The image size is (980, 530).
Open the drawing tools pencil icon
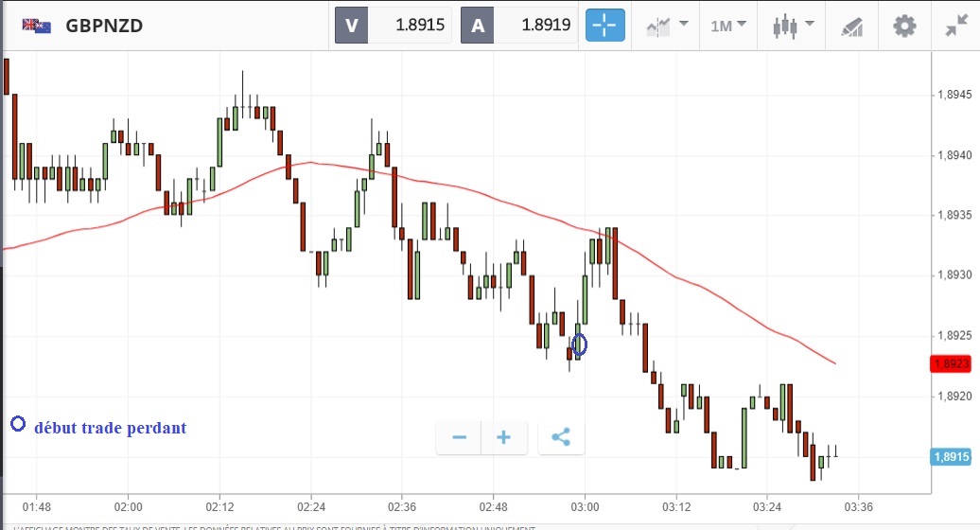(x=851, y=26)
